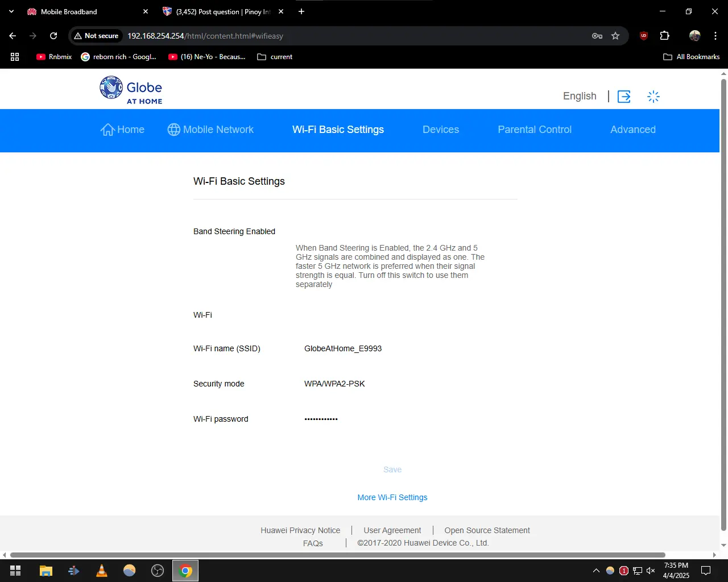Screen dimensions: 728x582
Task: Open the Apps grid shortcut
Action: click(x=15, y=57)
